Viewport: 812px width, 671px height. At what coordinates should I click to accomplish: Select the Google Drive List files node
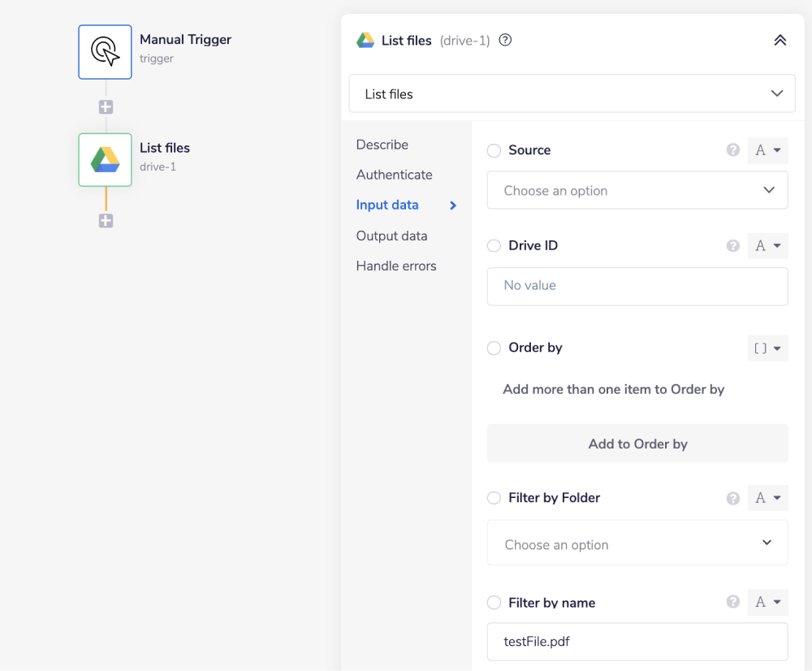[x=105, y=160]
